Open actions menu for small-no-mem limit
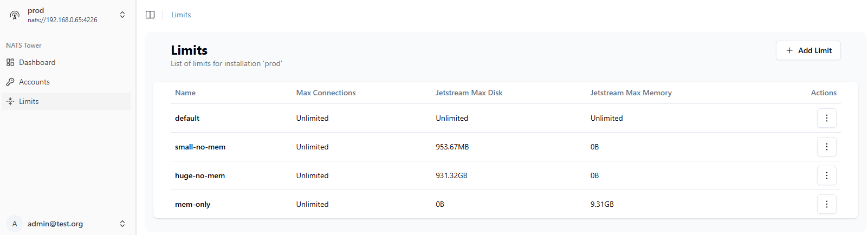 tap(826, 147)
